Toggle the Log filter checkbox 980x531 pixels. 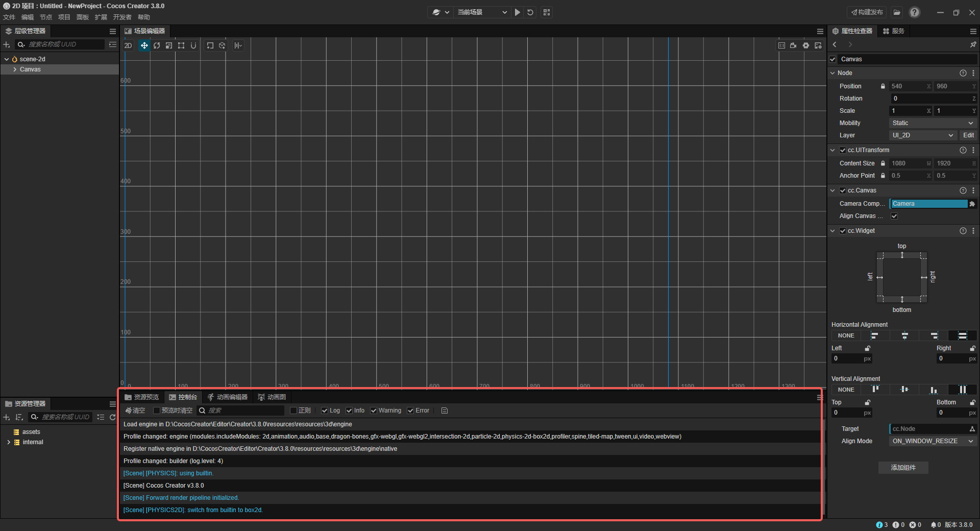pos(324,411)
